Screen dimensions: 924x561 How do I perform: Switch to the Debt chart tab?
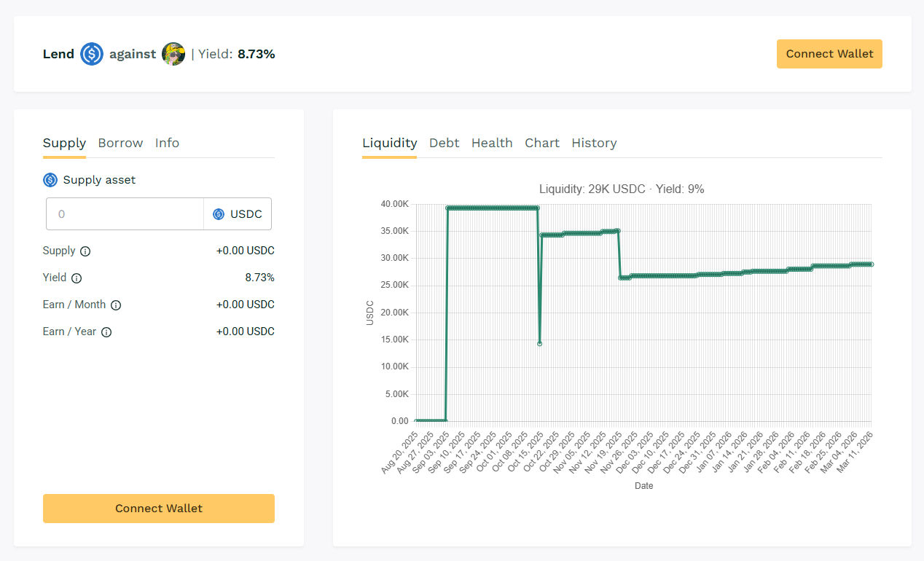point(444,143)
